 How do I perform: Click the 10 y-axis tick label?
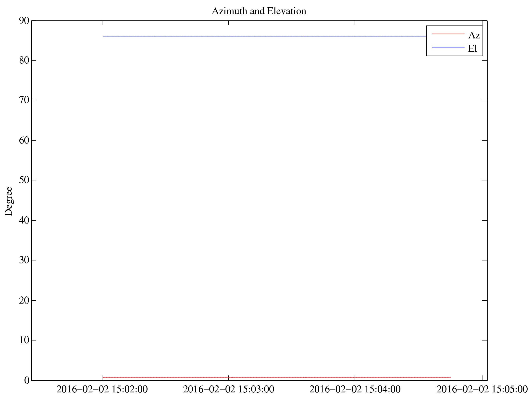click(x=24, y=340)
